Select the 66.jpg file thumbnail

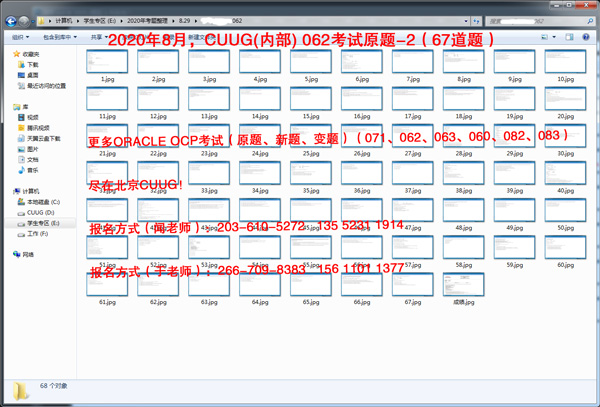tap(362, 284)
